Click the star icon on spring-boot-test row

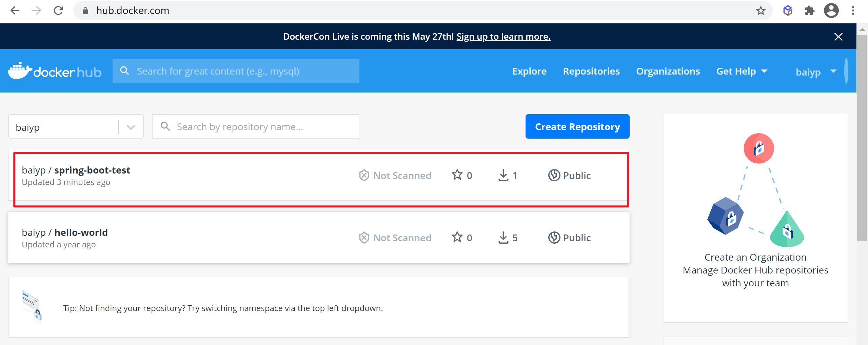pos(457,175)
